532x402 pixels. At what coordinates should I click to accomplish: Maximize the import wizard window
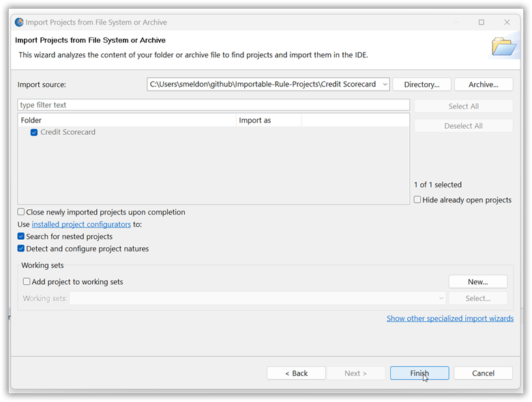[481, 22]
